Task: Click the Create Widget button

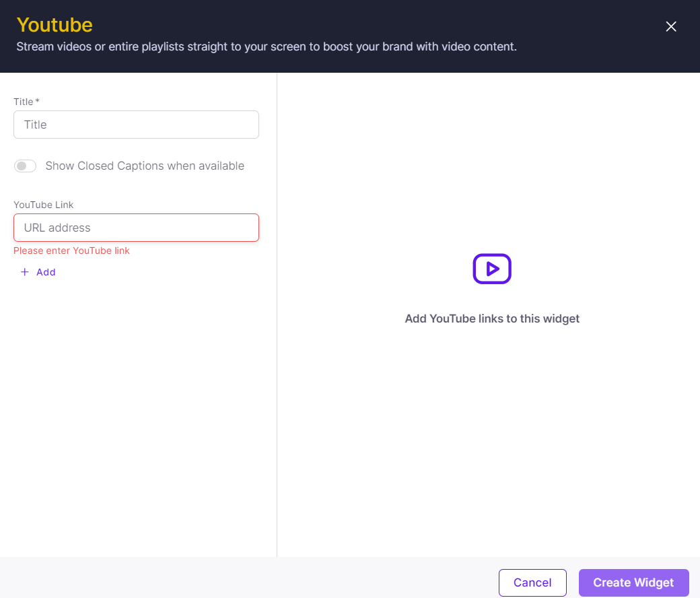Action: (633, 583)
